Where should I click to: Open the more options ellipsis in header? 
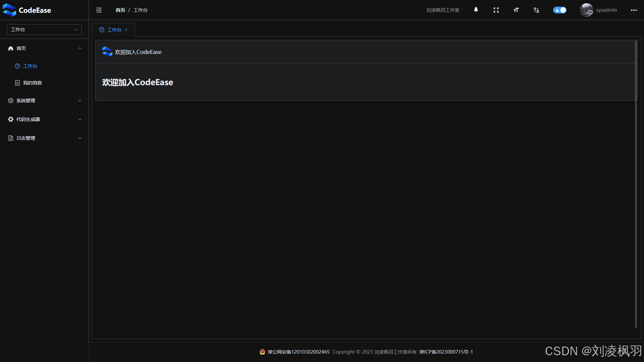pyautogui.click(x=634, y=10)
